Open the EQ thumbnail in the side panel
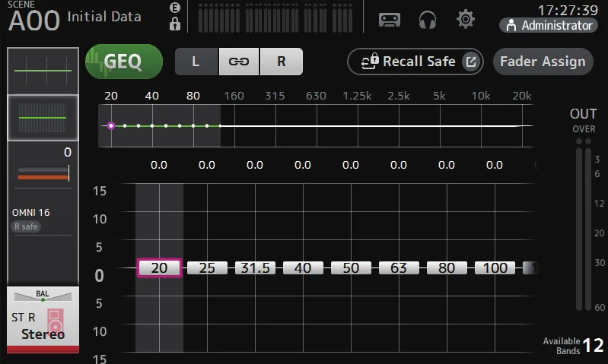Viewport: 608px width, 364px height. coord(43,71)
